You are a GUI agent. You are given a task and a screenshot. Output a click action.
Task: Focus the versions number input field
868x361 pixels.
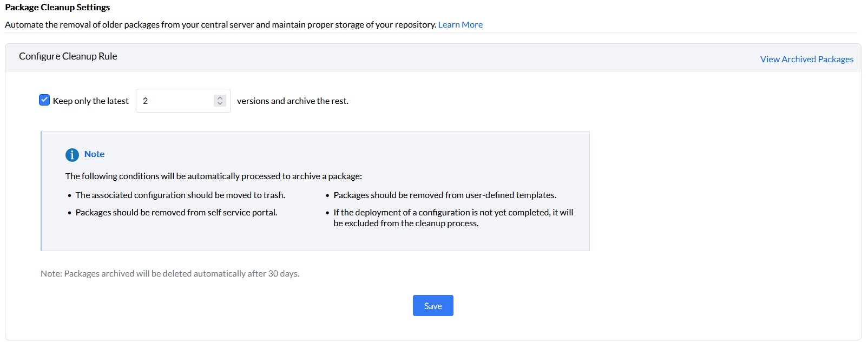click(x=174, y=101)
